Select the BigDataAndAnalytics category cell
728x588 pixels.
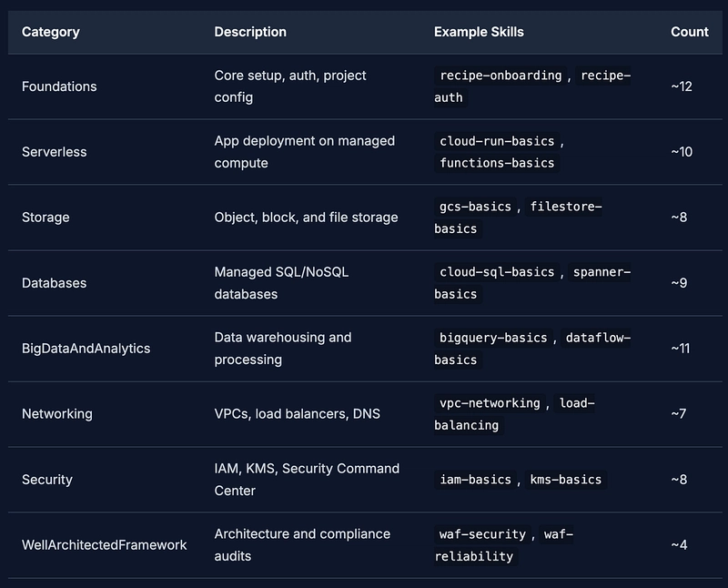(86, 349)
